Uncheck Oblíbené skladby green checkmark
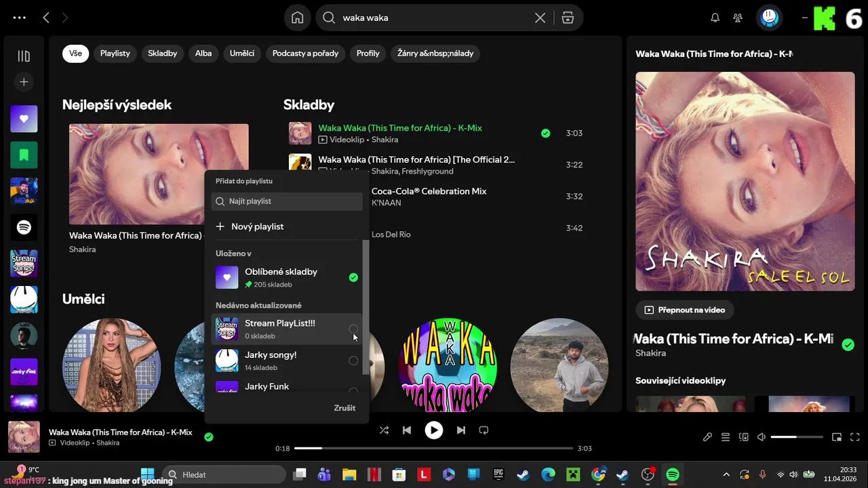 (x=353, y=277)
